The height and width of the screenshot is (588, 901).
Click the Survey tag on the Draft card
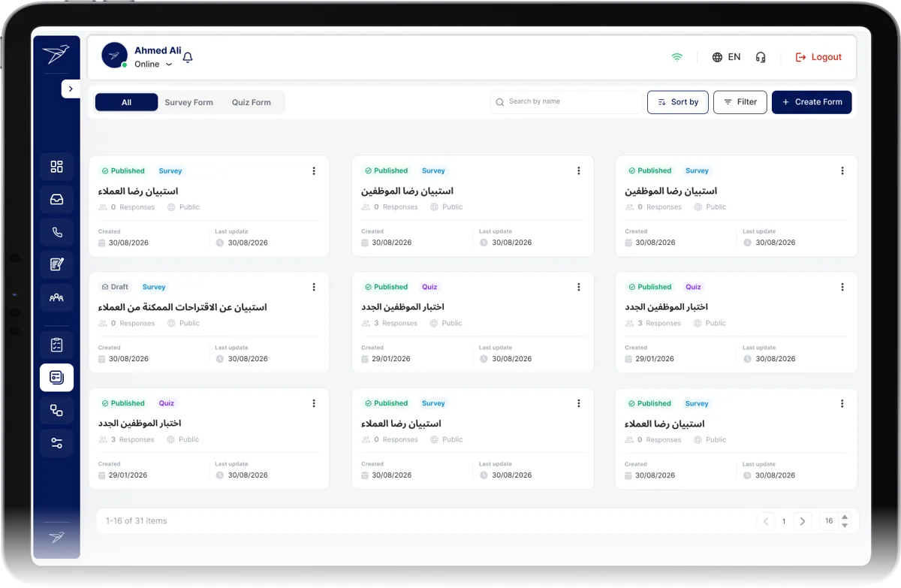point(154,287)
